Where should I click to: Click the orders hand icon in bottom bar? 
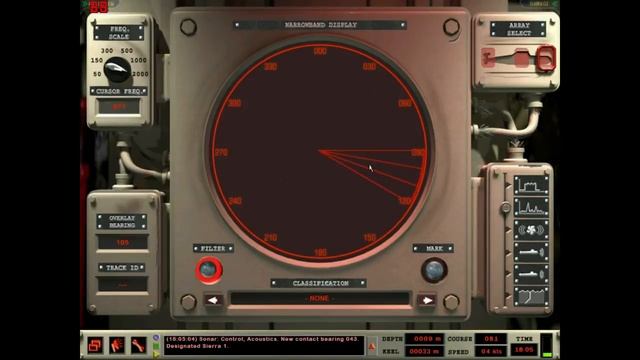(117, 345)
